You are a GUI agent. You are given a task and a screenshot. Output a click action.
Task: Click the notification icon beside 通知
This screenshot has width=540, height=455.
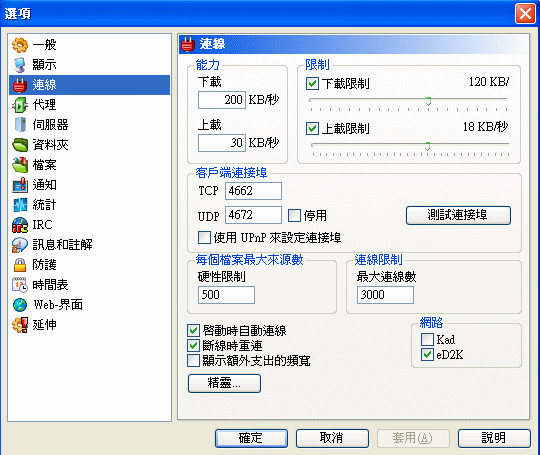tap(20, 185)
